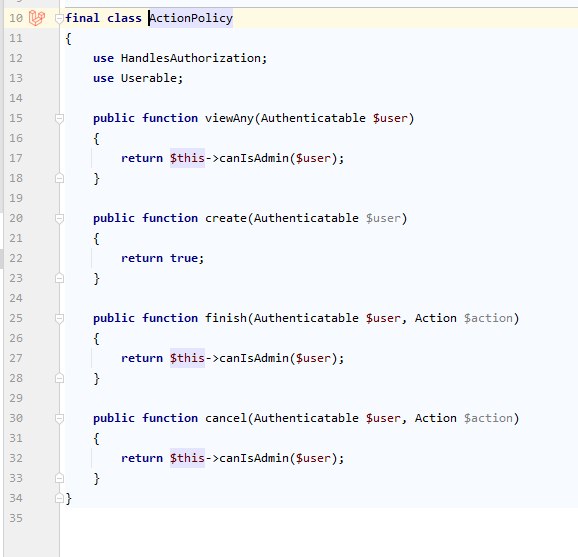This screenshot has width=578, height=557.
Task: Click canIsAdmin call on line 27
Action: (x=254, y=358)
